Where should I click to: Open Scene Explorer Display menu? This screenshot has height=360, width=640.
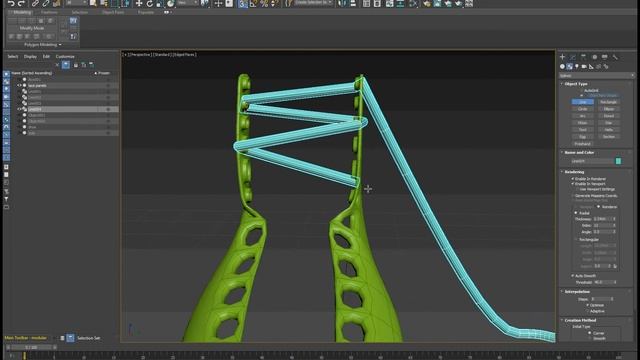(x=30, y=56)
